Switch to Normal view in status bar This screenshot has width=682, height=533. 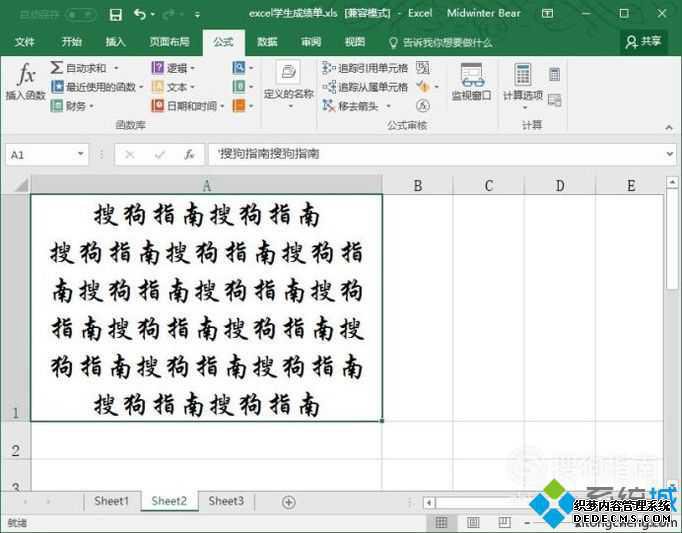(441, 522)
